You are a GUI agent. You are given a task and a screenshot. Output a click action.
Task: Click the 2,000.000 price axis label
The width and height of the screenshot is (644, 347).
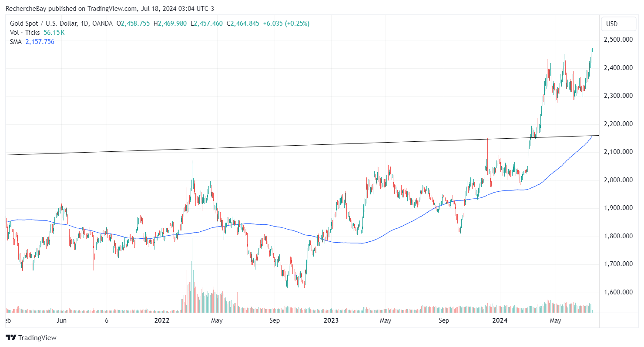pyautogui.click(x=618, y=180)
